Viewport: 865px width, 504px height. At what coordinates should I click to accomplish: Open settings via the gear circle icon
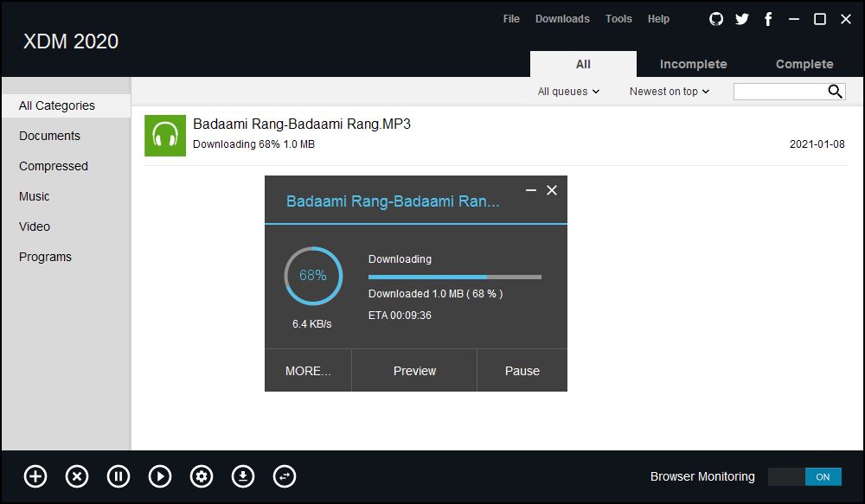tap(202, 476)
